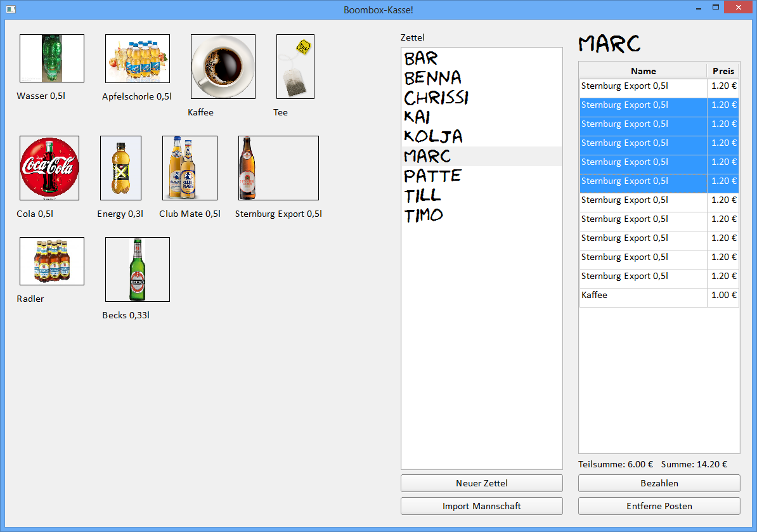The image size is (757, 532).
Task: Select the first Sternburg Export row
Action: pos(659,88)
